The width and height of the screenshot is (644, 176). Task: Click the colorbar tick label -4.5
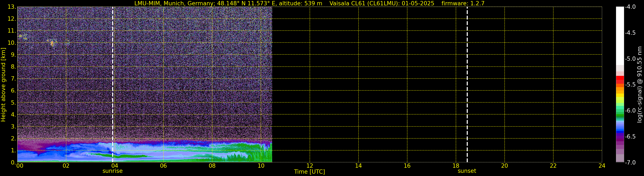[x=630, y=33]
